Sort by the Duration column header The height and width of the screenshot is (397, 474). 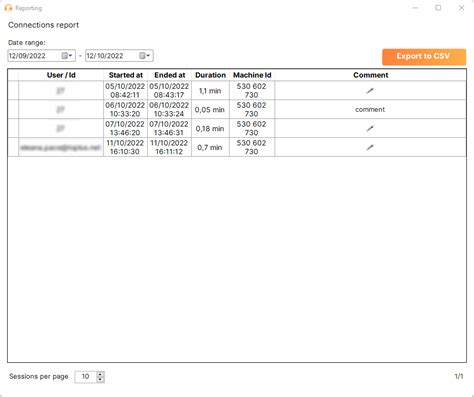tap(210, 75)
